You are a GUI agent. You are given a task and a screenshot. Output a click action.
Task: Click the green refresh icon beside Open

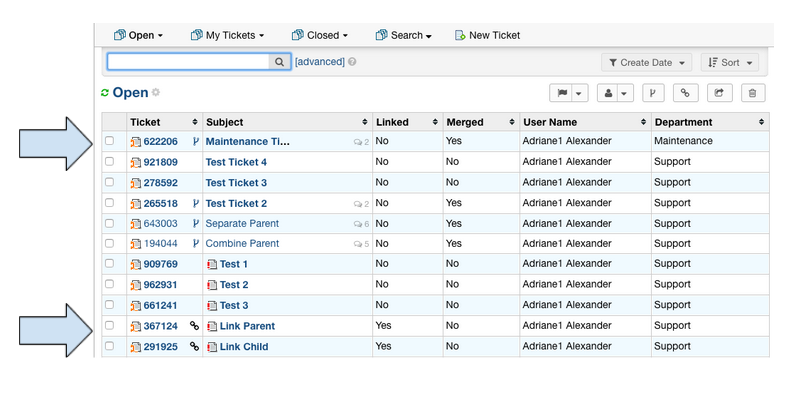click(x=105, y=93)
